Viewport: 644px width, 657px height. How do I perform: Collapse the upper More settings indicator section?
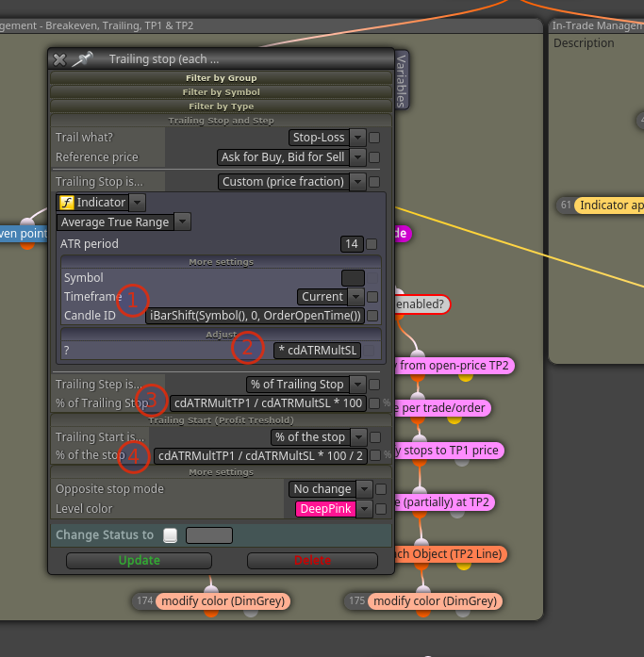[222, 262]
